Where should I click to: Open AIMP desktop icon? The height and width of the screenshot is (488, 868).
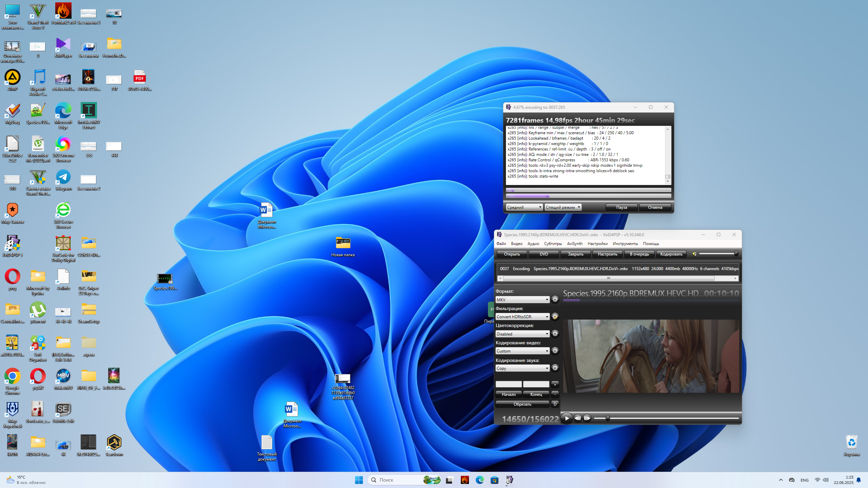coord(13,81)
